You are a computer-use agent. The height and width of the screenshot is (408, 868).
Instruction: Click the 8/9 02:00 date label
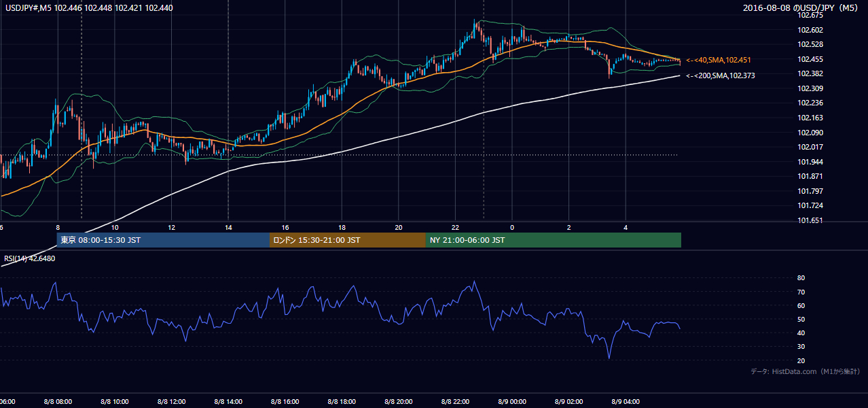click(569, 402)
